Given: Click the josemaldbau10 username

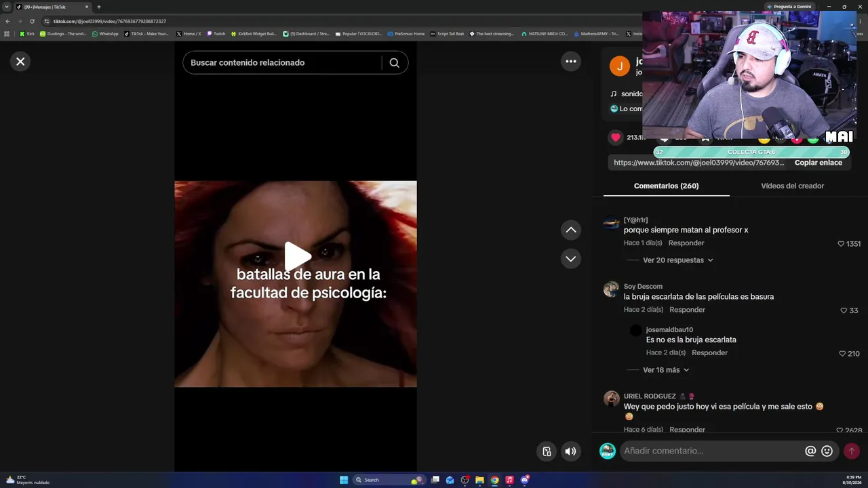Looking at the screenshot, I should (x=669, y=330).
